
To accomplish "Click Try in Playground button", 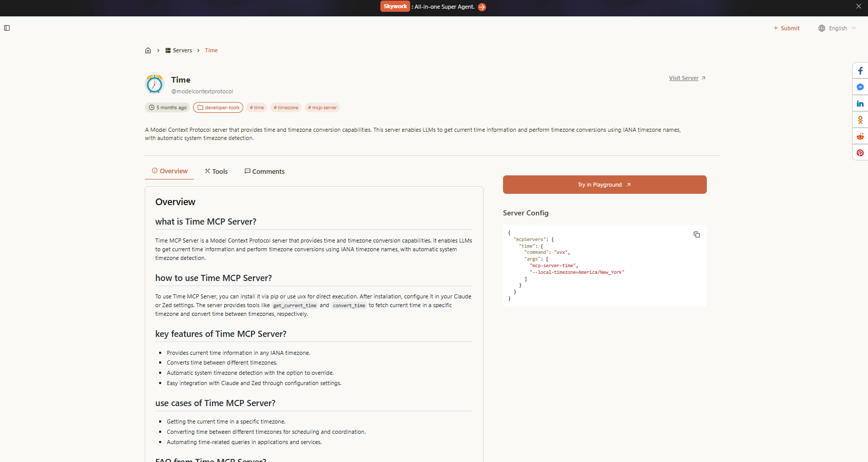I will (x=605, y=185).
